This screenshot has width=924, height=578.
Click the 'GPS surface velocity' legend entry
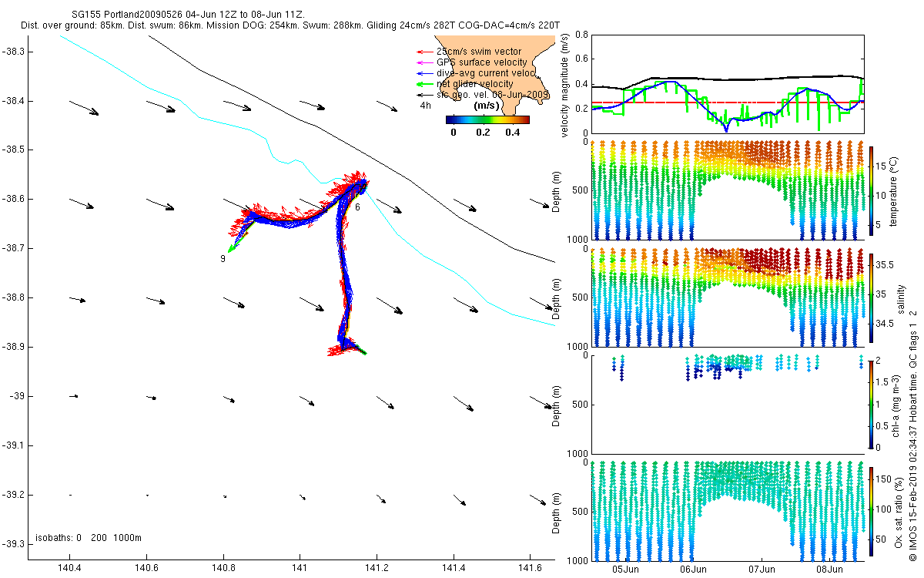481,62
